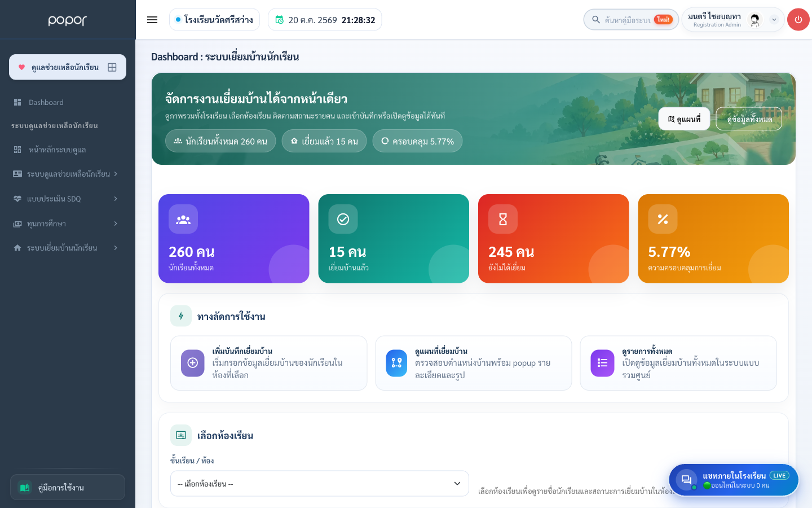812x508 pixels.
Task: Click the ดูแลช่วยเหลือนักเรียน module button
Action: [68, 67]
